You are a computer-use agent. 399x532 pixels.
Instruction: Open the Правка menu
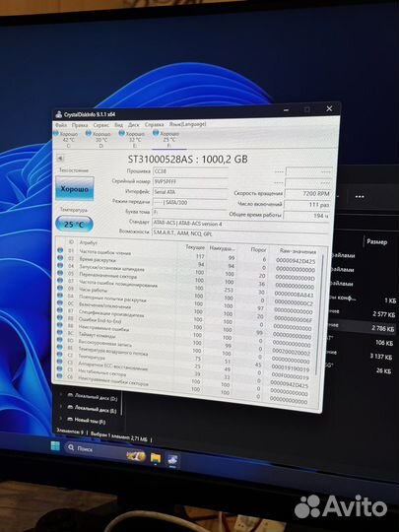[x=80, y=125]
